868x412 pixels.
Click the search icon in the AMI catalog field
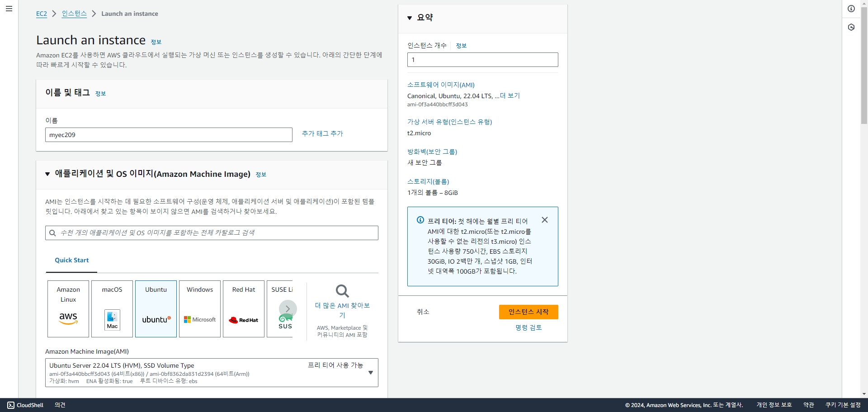(x=52, y=233)
